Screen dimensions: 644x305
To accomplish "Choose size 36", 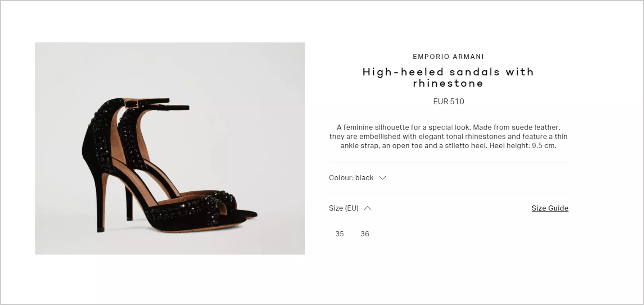I will [365, 234].
